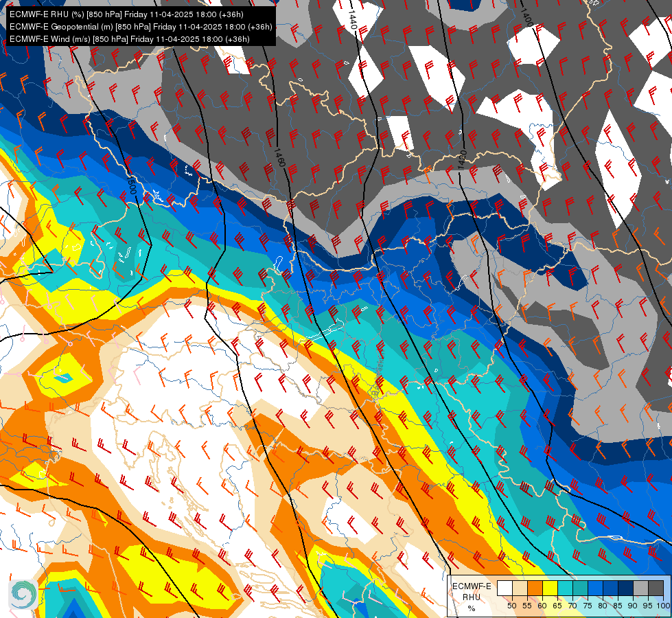Click the legend value 95
The height and width of the screenshot is (618, 672).
tap(647, 606)
